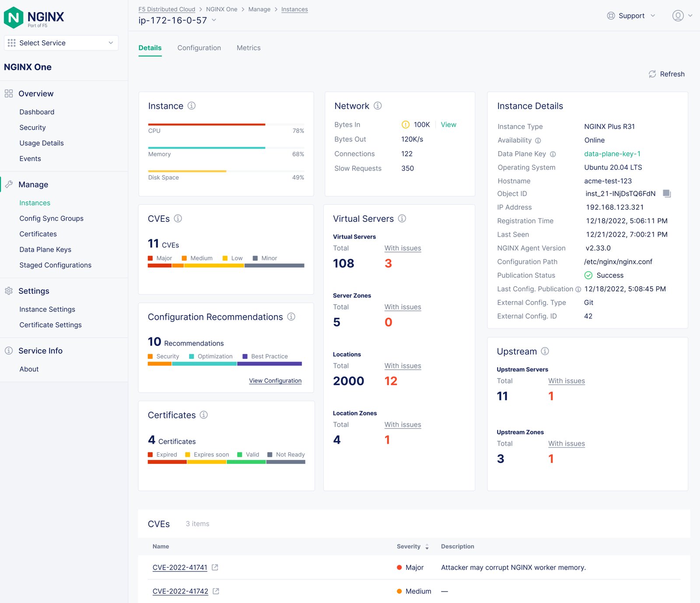
Task: Click the NGINX logo in sidebar
Action: [x=34, y=18]
